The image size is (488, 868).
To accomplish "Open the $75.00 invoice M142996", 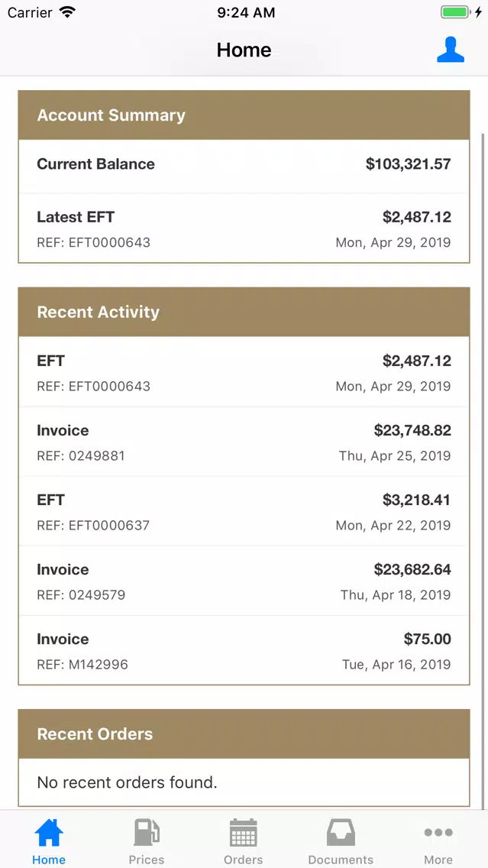I will coord(244,650).
